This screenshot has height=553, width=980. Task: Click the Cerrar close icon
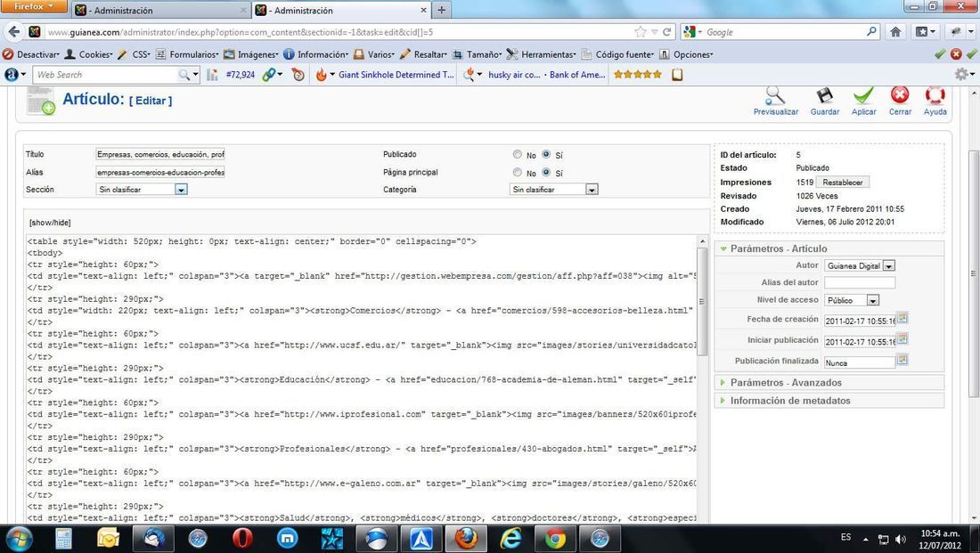[900, 97]
